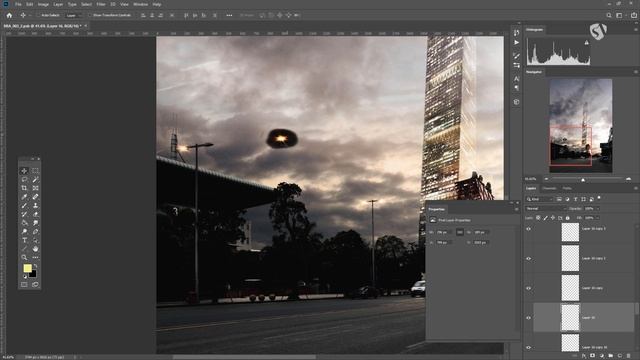Link width and height in Properties

click(460, 232)
